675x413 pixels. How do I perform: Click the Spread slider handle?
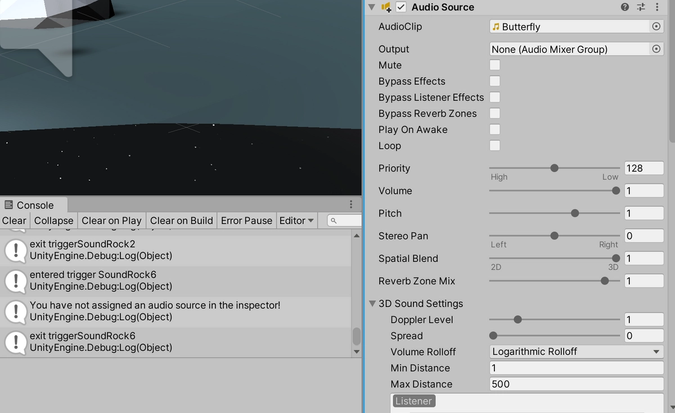click(x=493, y=335)
